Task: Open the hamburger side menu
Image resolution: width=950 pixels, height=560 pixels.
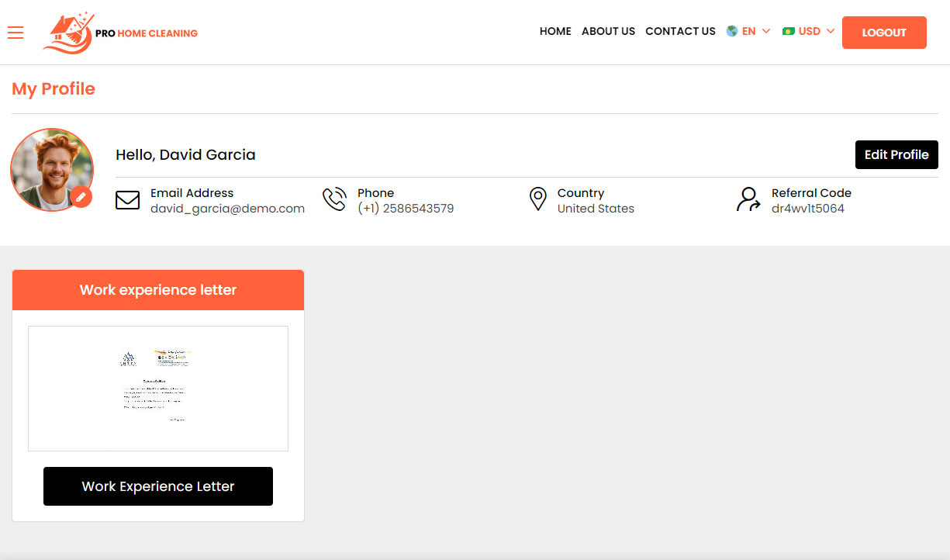Action: pyautogui.click(x=16, y=33)
